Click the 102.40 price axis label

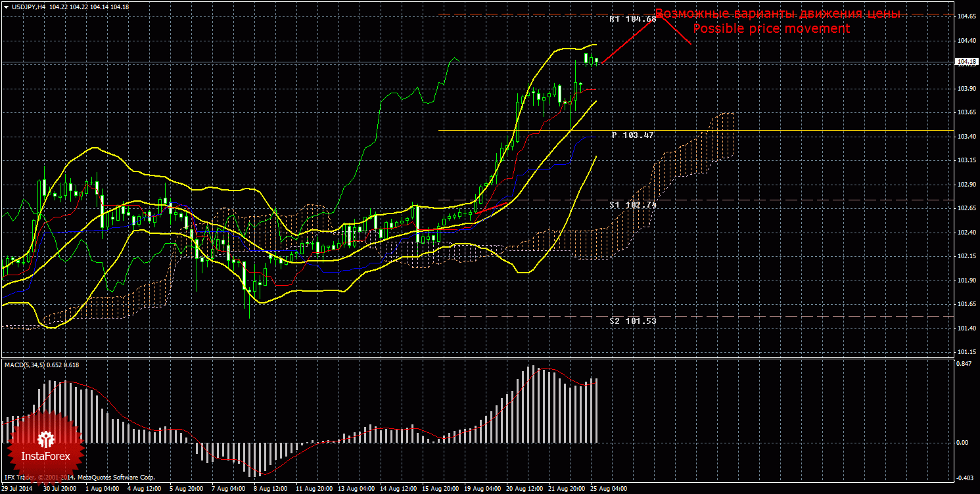pos(966,233)
